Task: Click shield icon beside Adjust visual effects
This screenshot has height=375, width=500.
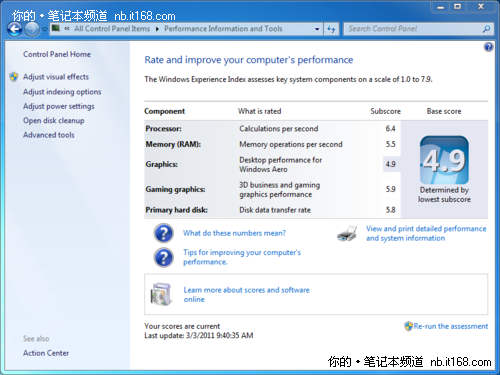Action: pyautogui.click(x=14, y=77)
